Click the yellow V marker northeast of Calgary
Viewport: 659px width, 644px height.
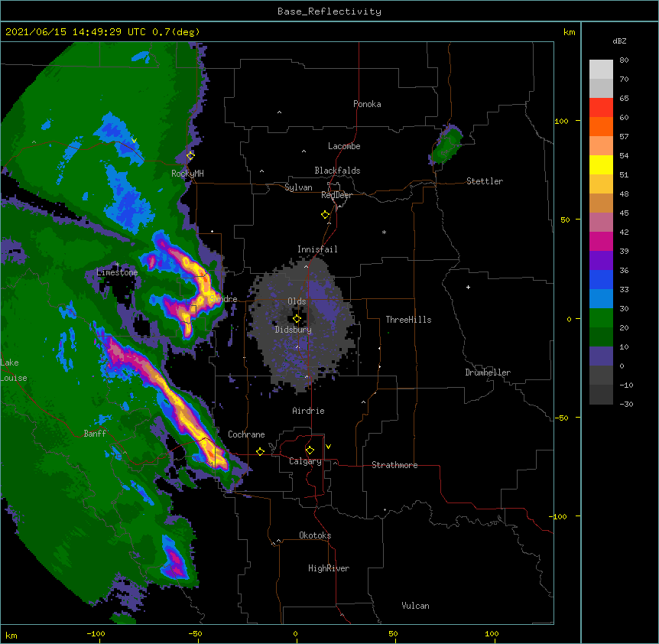click(328, 447)
